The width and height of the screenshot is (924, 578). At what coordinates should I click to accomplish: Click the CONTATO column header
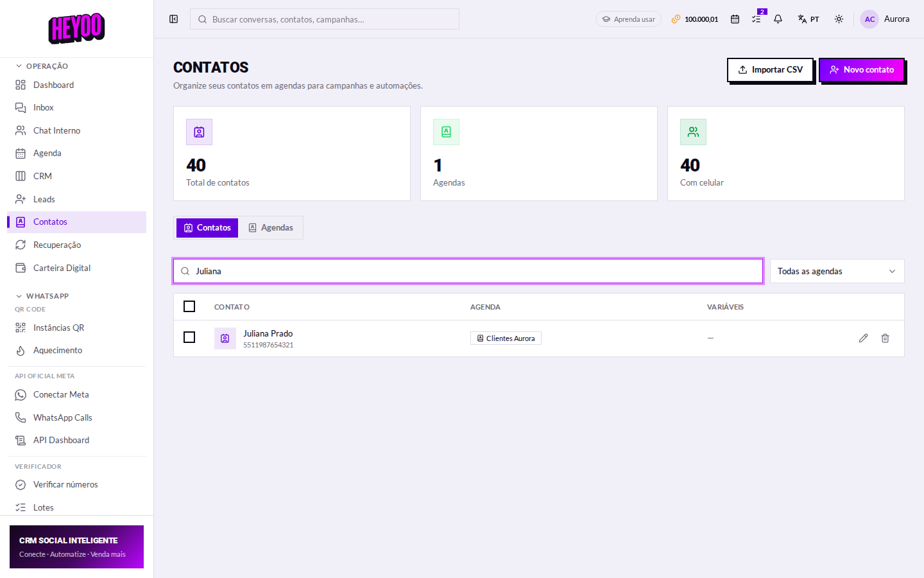pyautogui.click(x=232, y=307)
